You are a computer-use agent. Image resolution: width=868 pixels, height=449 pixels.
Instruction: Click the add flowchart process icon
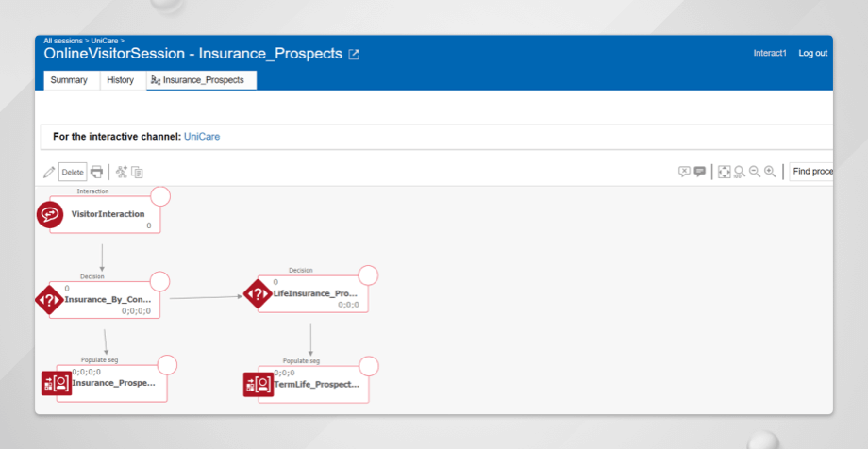121,172
